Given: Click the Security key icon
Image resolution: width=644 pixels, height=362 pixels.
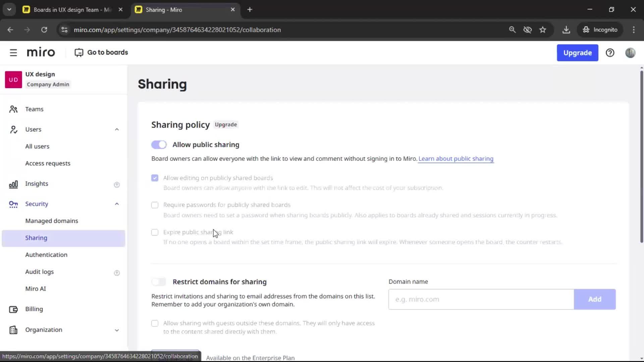Looking at the screenshot, I should [x=13, y=204].
